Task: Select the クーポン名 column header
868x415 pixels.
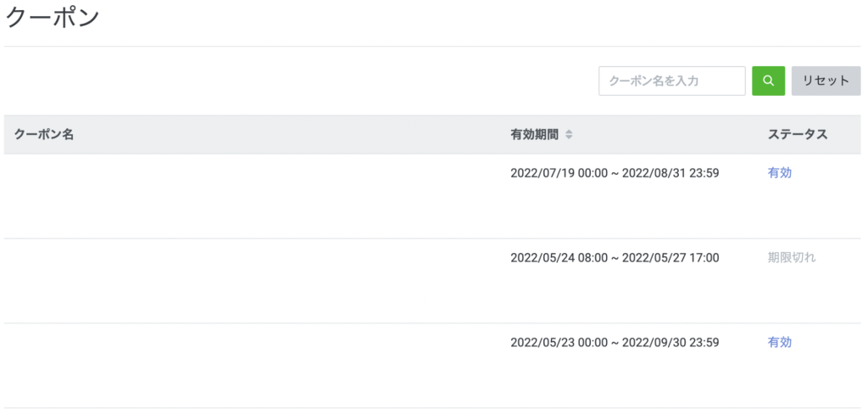Action: point(44,135)
